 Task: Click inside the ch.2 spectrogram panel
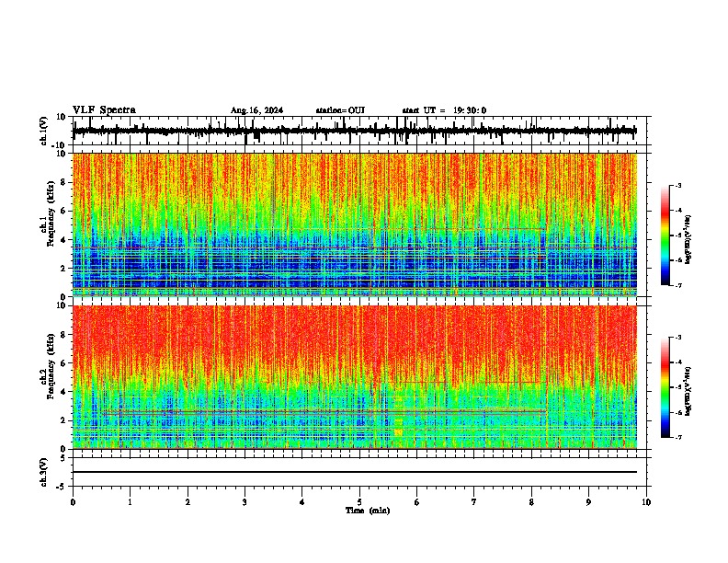click(x=355, y=377)
